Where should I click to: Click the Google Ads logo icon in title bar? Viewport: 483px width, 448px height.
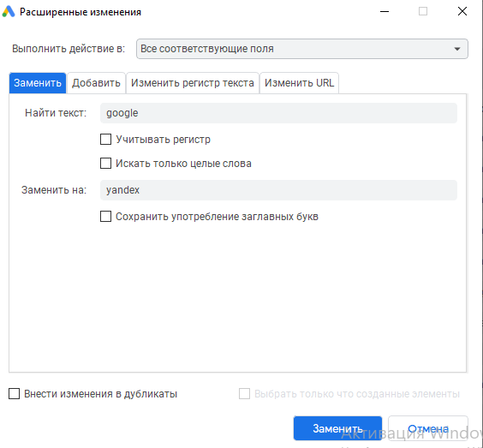(x=9, y=12)
